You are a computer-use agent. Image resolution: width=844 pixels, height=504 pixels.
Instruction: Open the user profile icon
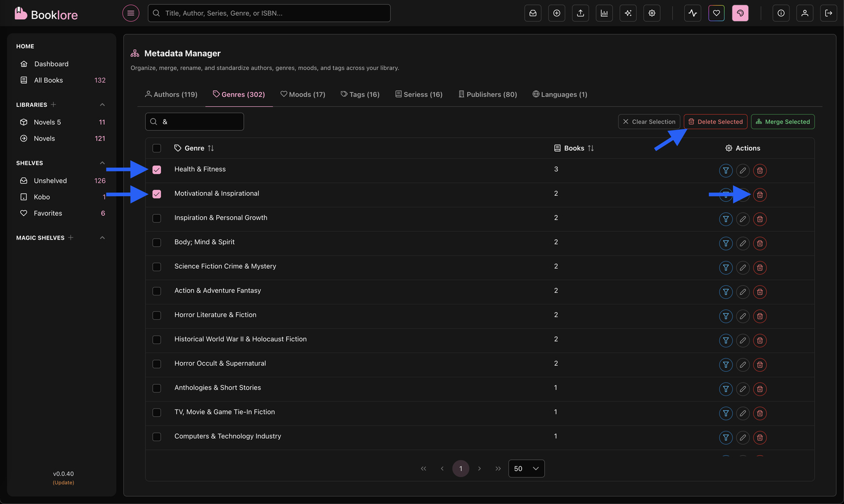click(805, 13)
